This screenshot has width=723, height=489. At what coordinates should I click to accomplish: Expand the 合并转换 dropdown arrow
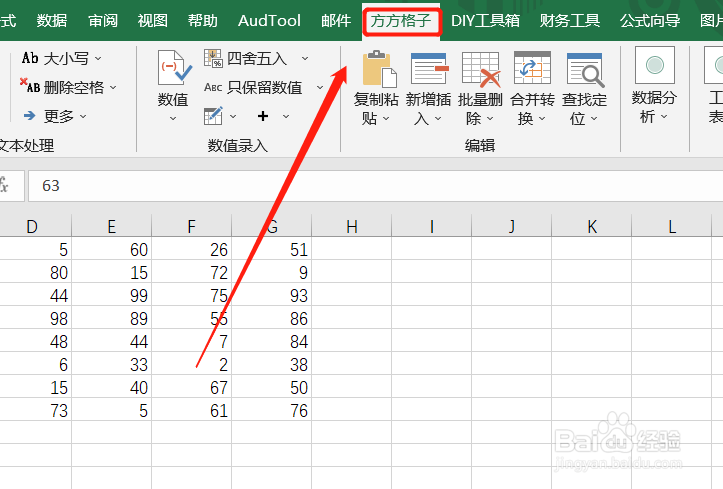(542, 118)
